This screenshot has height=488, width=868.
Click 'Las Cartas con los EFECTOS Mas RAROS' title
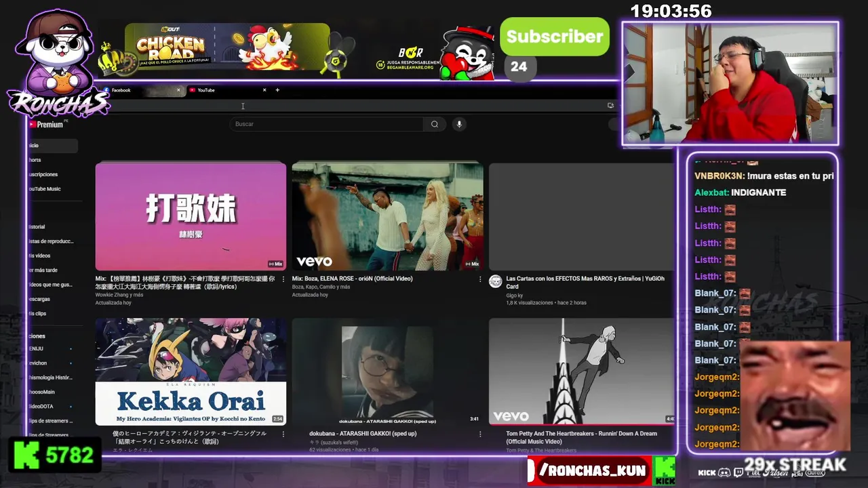[585, 282]
